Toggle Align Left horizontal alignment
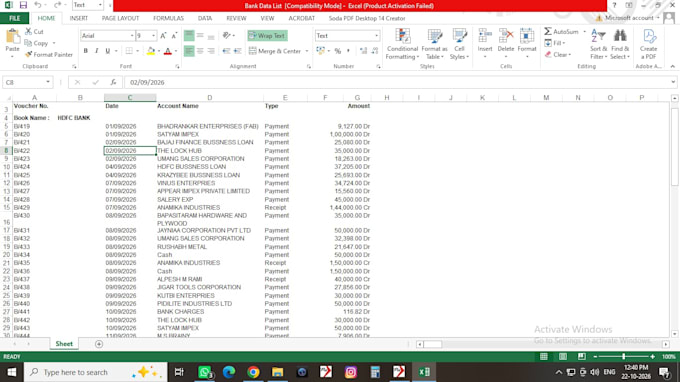 tap(189, 51)
